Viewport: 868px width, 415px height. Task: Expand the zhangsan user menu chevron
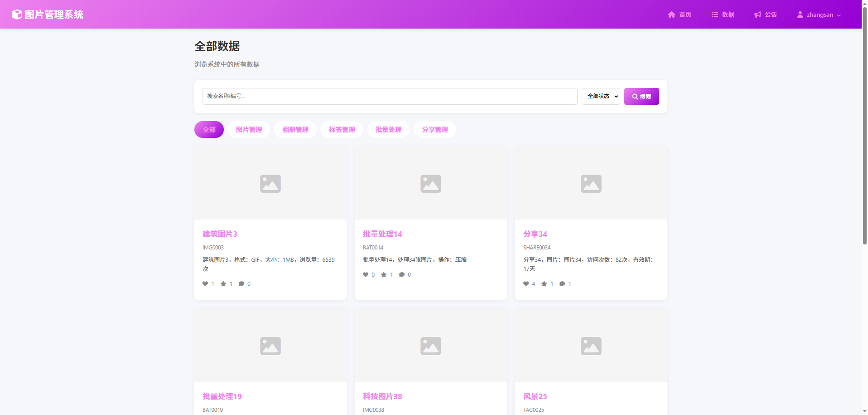(x=839, y=15)
